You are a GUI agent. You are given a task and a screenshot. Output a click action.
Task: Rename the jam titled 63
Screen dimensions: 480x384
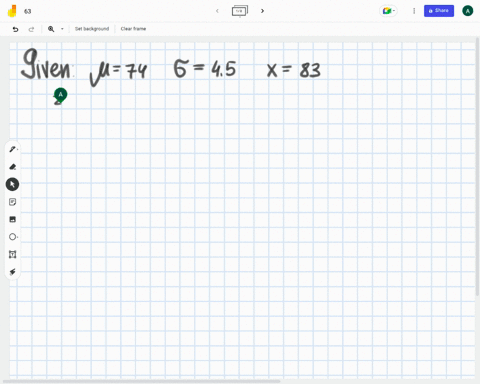click(28, 11)
